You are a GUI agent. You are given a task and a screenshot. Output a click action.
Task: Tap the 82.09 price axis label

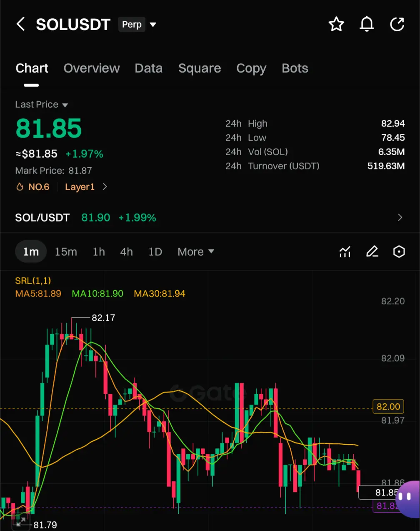393,358
